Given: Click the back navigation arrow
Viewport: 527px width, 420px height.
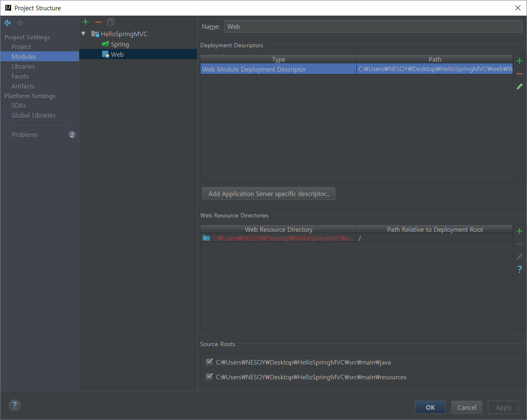Looking at the screenshot, I should click(7, 23).
